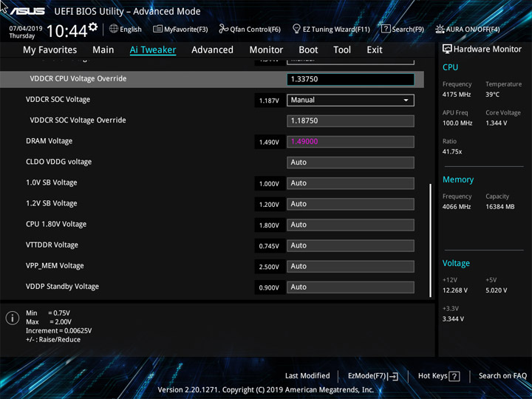Click CPU Temperature 39°C value
532x399 pixels.
click(492, 95)
